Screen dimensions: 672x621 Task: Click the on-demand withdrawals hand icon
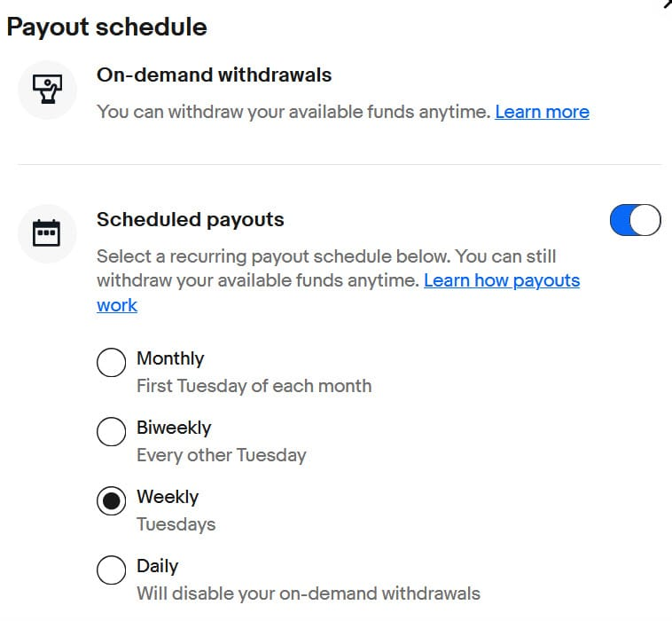(47, 90)
